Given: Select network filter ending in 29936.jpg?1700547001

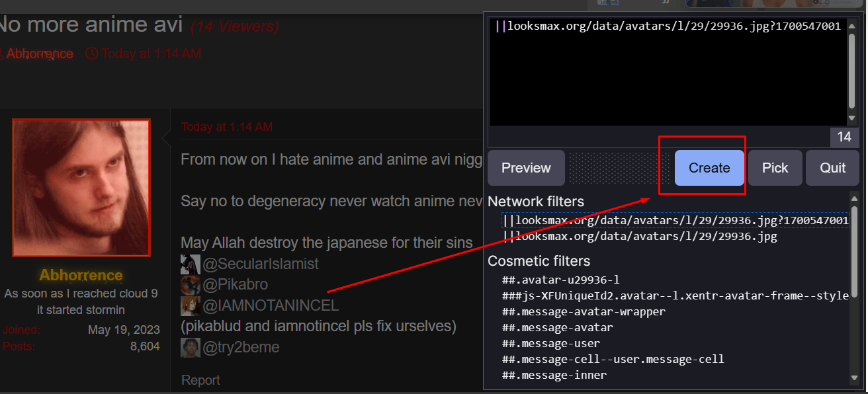Looking at the screenshot, I should coord(675,220).
